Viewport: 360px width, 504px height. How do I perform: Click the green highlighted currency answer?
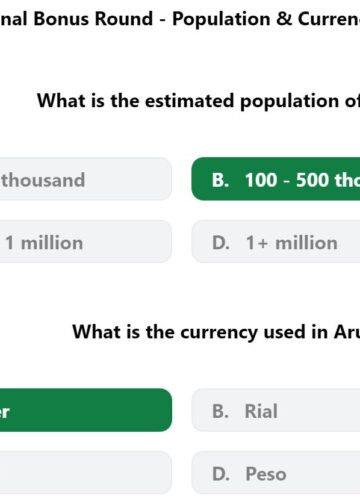click(x=86, y=410)
